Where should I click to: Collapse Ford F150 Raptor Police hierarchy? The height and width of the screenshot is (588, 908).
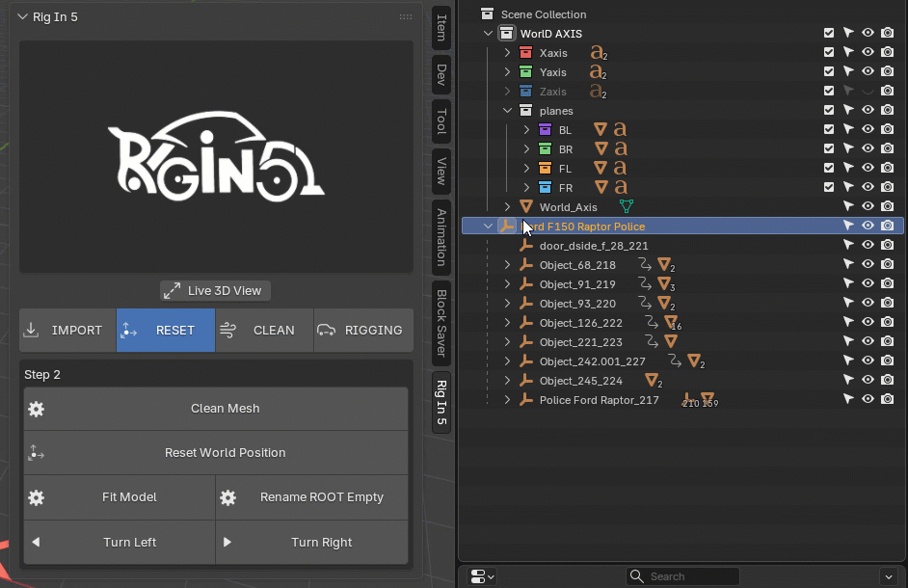[x=488, y=226]
